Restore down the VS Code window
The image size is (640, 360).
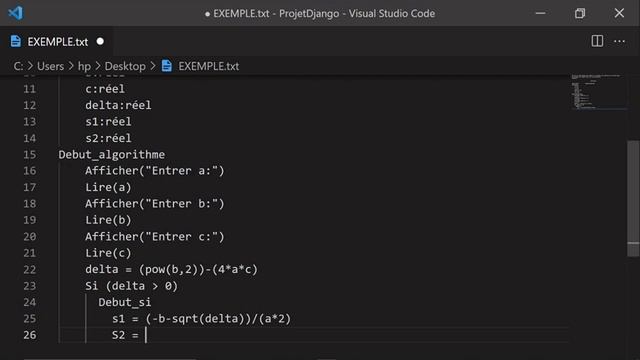[x=580, y=13]
